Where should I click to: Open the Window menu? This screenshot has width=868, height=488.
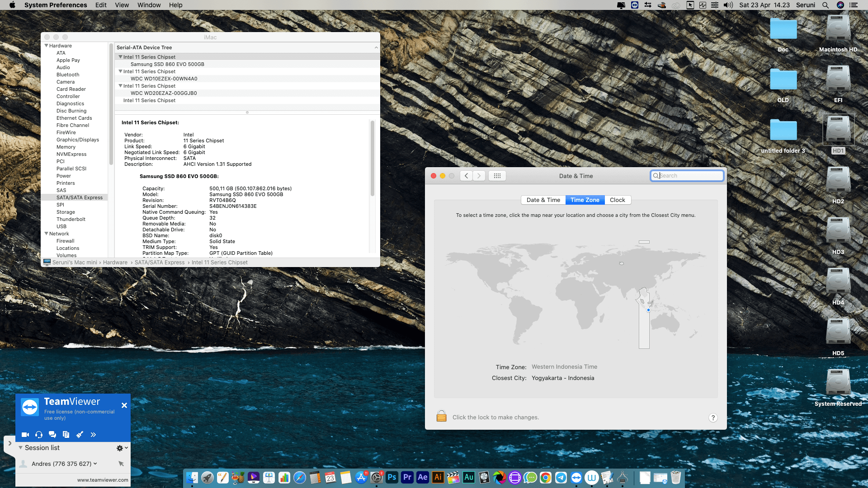tap(149, 5)
